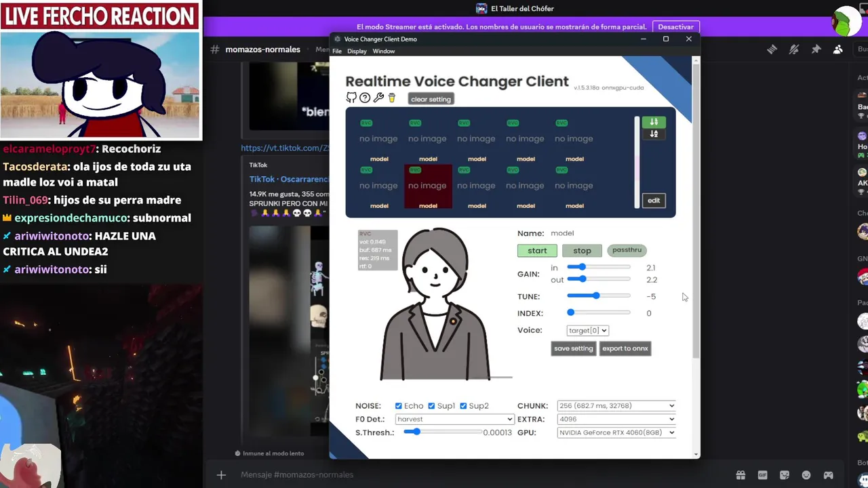Open the GPU NVIDIA GeForce dropdown
This screenshot has height=488, width=868.
tap(616, 432)
